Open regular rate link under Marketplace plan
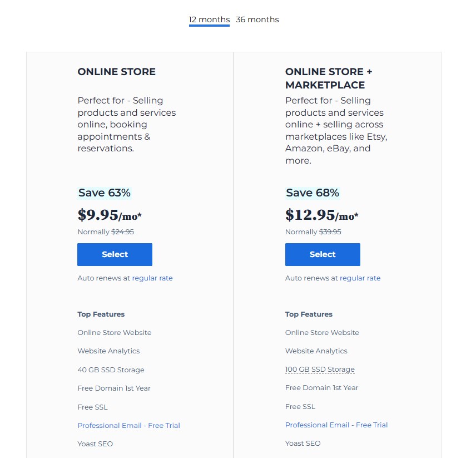This screenshot has width=476, height=458. [360, 278]
